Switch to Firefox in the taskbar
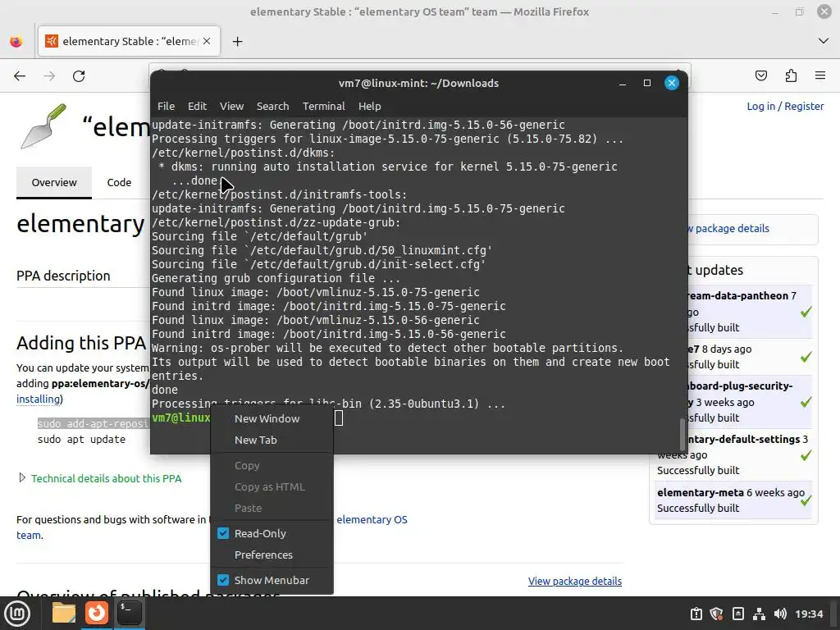This screenshot has height=630, width=840. [97, 613]
